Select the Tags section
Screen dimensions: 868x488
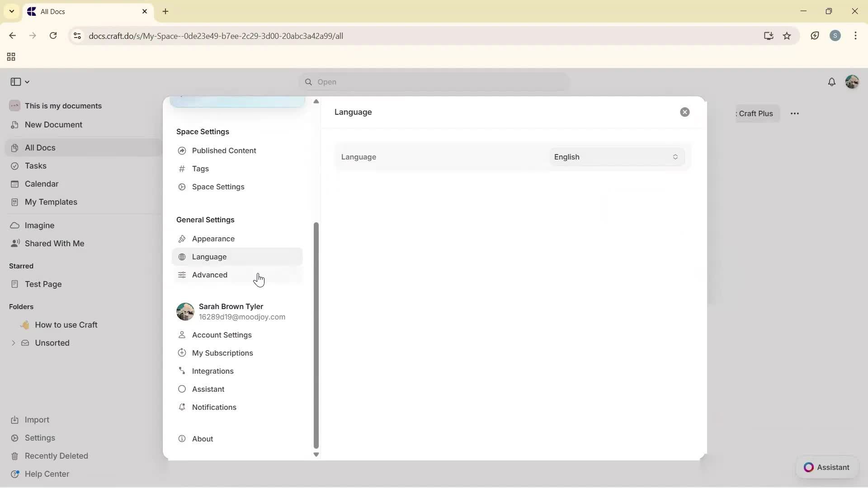tap(200, 169)
